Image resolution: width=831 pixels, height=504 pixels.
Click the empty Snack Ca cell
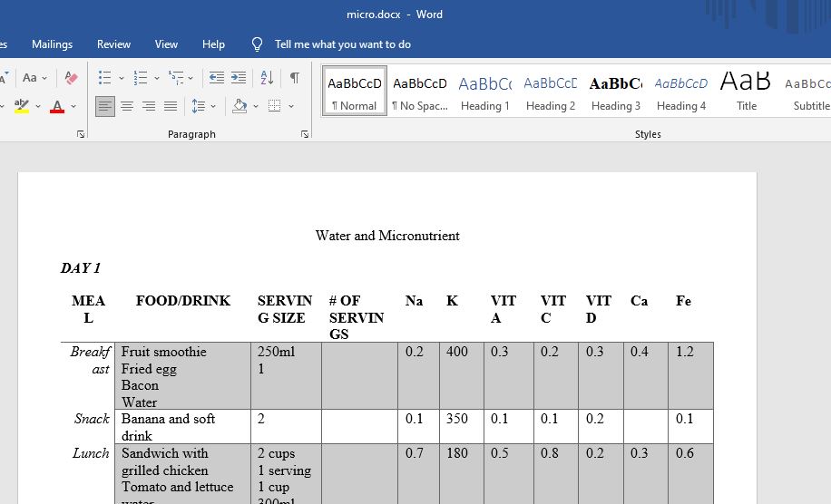click(646, 426)
